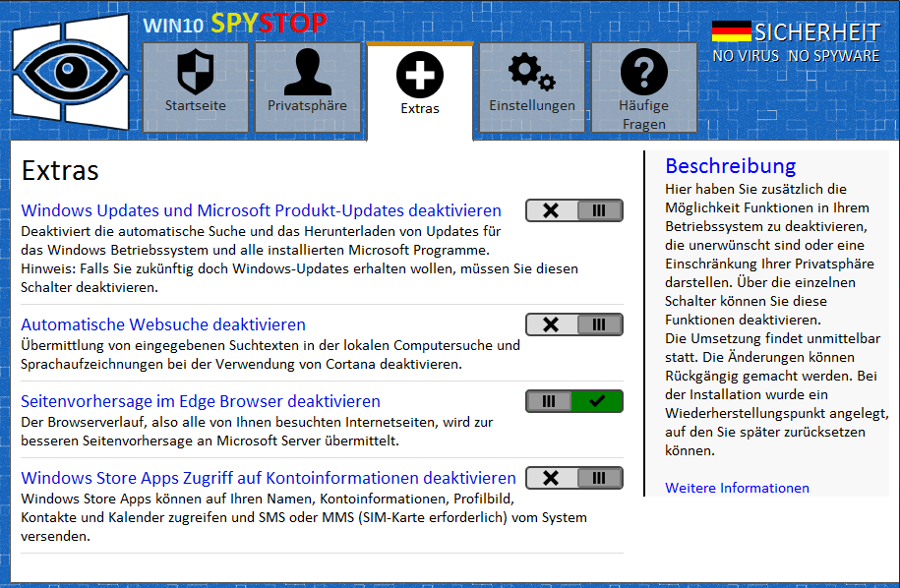Toggle the Automatische Websuche deaktivieren switch
The height and width of the screenshot is (588, 900).
(x=574, y=324)
